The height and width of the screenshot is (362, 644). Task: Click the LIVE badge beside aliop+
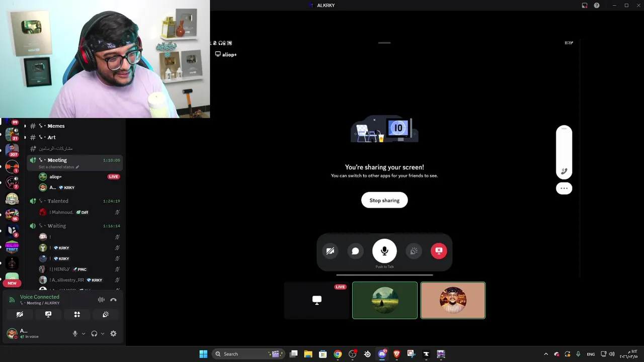[114, 177]
